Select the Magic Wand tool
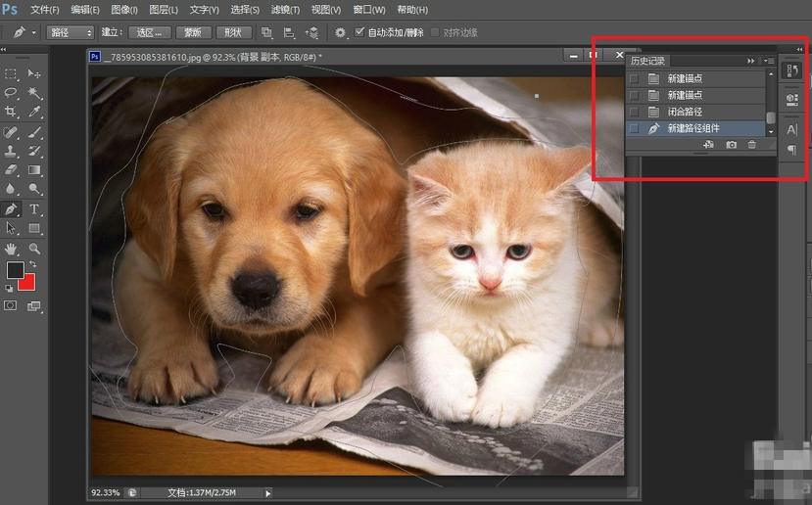The image size is (812, 505). pyautogui.click(x=35, y=93)
